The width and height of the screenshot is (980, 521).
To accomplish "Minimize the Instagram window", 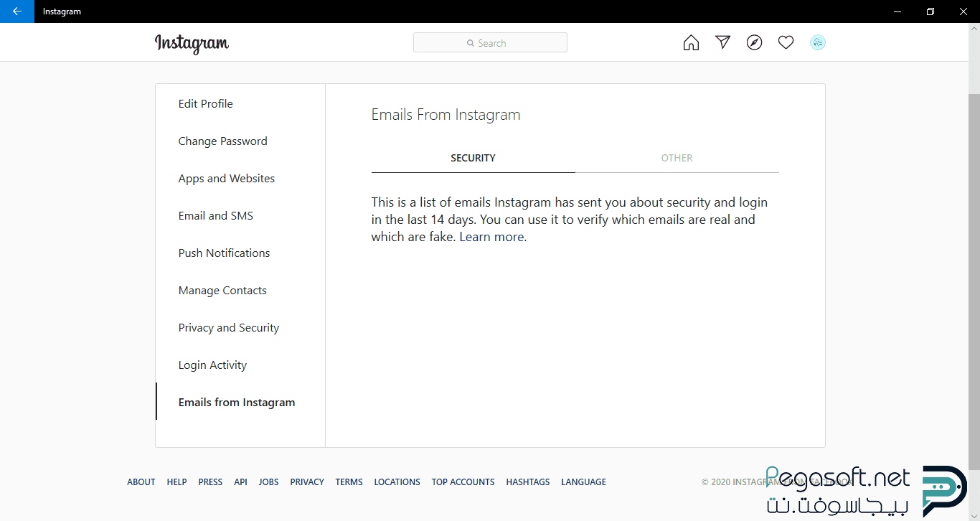I will (897, 11).
